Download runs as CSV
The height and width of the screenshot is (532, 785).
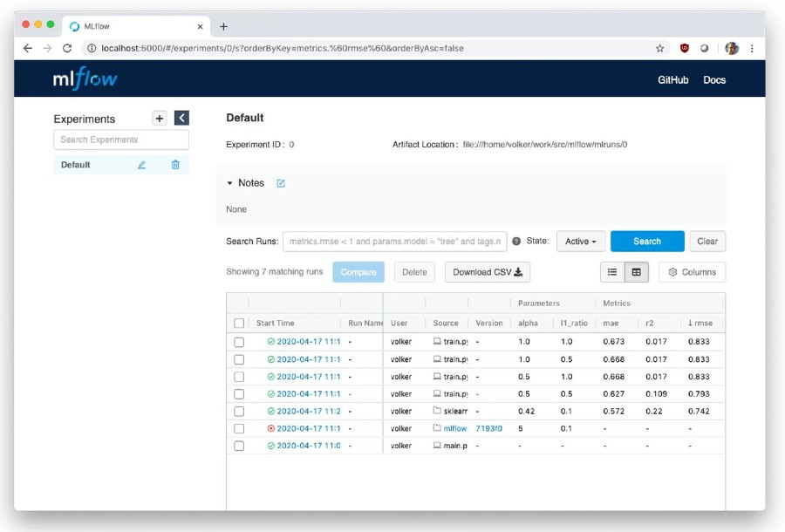(x=488, y=272)
